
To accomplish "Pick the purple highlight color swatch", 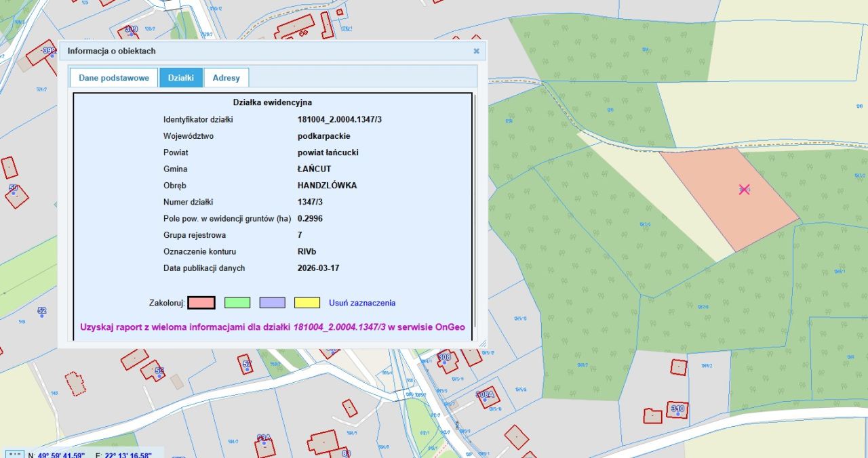I will coord(273,303).
